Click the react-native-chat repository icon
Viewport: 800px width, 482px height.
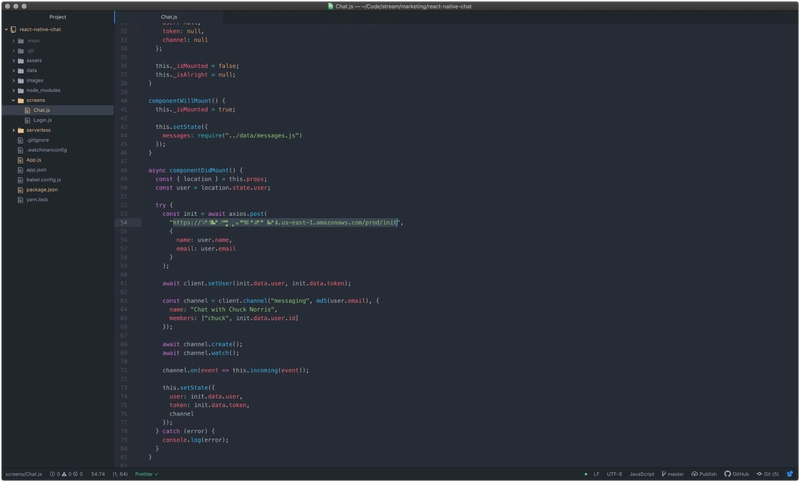(13, 30)
